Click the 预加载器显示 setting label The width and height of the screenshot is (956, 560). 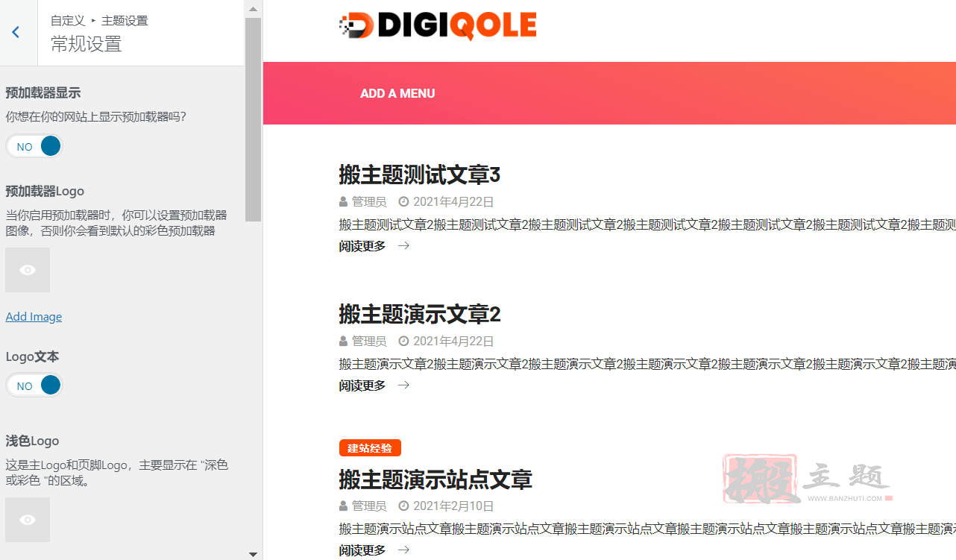coord(43,92)
